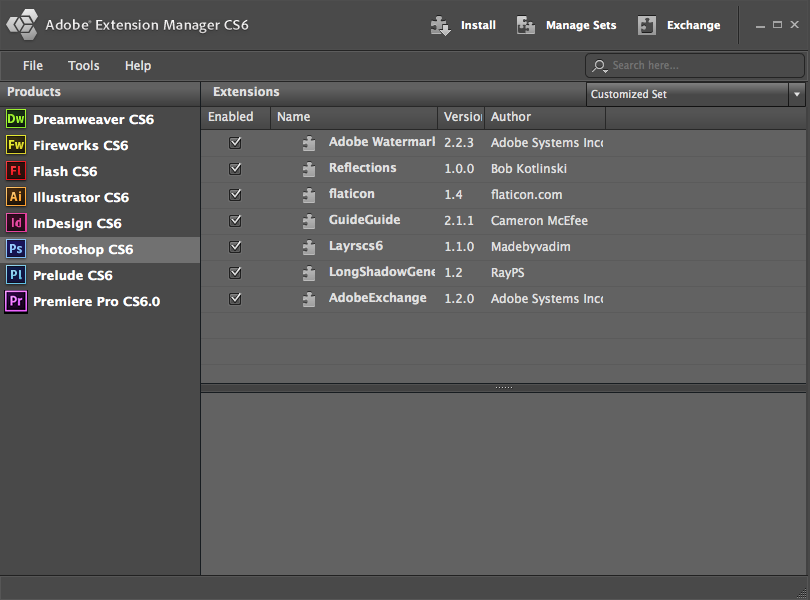The width and height of the screenshot is (810, 600).
Task: Click the resize grip in bottom corner
Action: [801, 593]
